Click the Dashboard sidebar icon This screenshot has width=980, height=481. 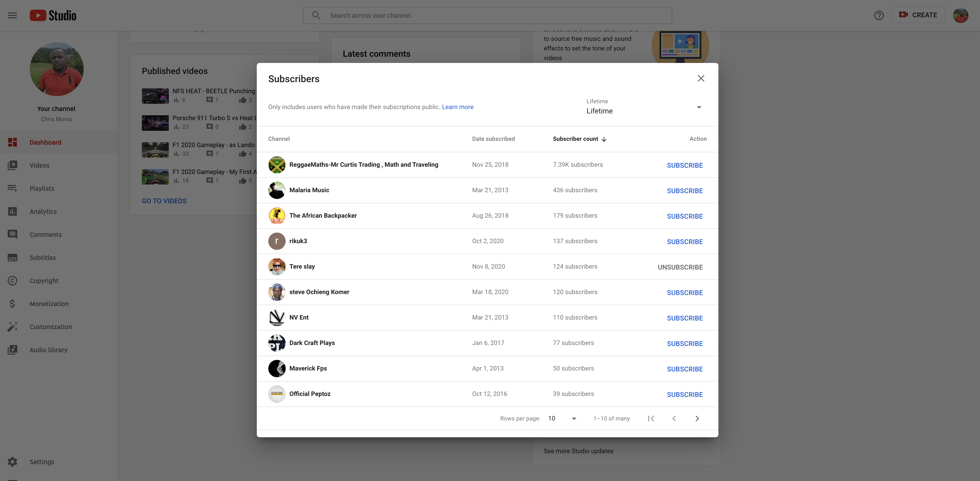13,142
